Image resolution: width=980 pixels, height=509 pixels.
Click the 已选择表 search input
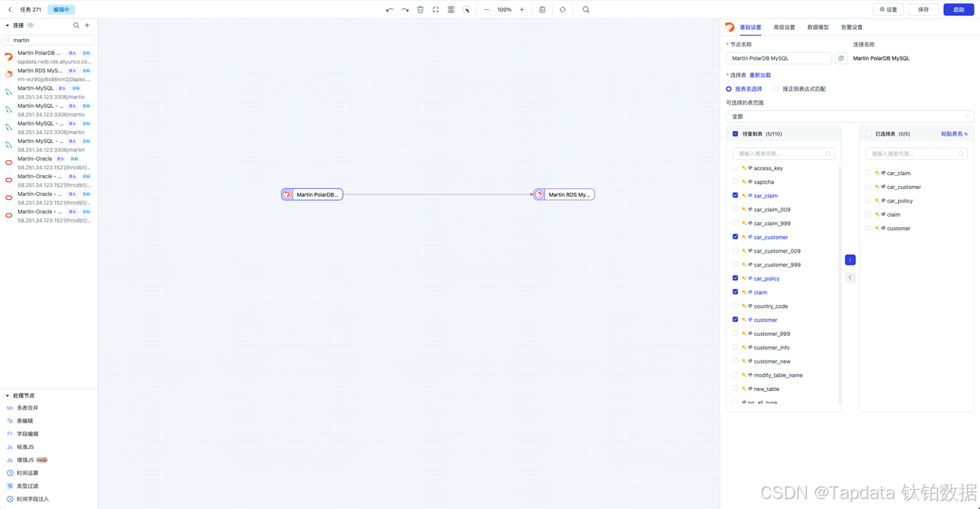pos(916,154)
